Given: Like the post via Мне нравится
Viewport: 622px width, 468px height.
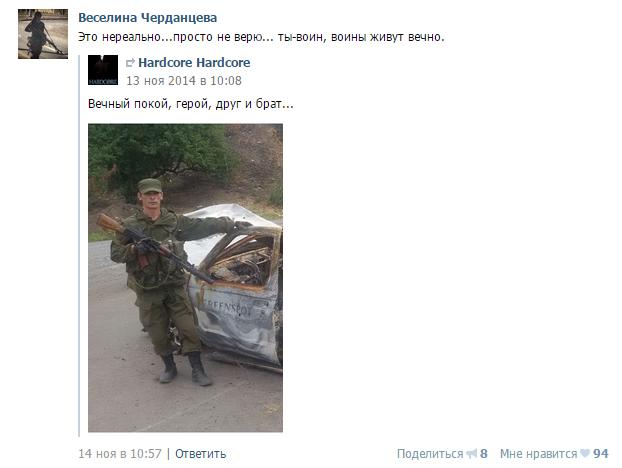Looking at the screenshot, I should click(538, 454).
